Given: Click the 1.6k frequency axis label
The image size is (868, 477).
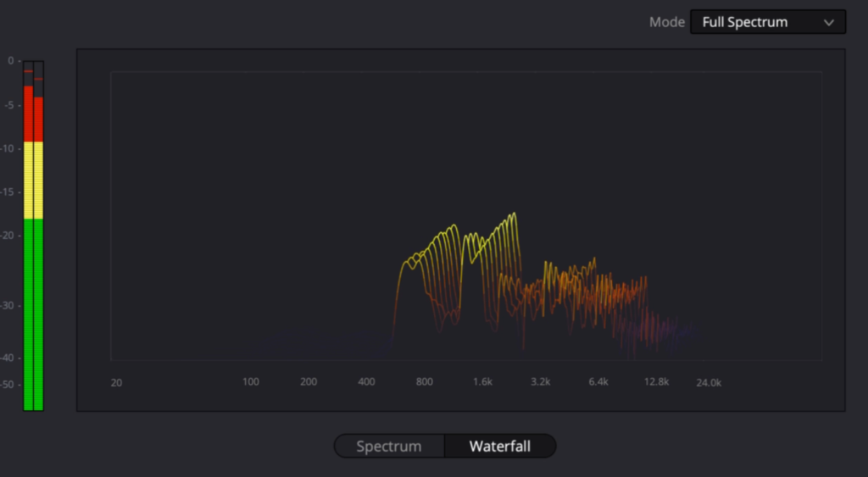Looking at the screenshot, I should click(x=482, y=382).
